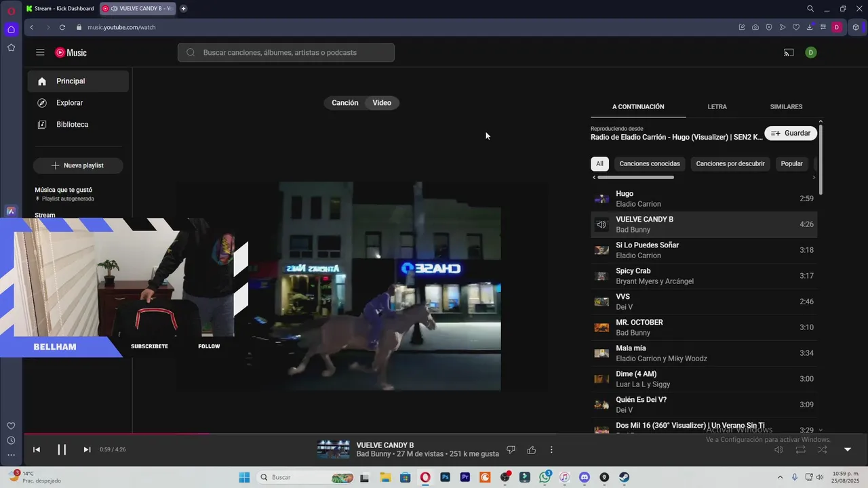
Task: Open the A CONTINUACIÓN tab
Action: [x=638, y=106]
